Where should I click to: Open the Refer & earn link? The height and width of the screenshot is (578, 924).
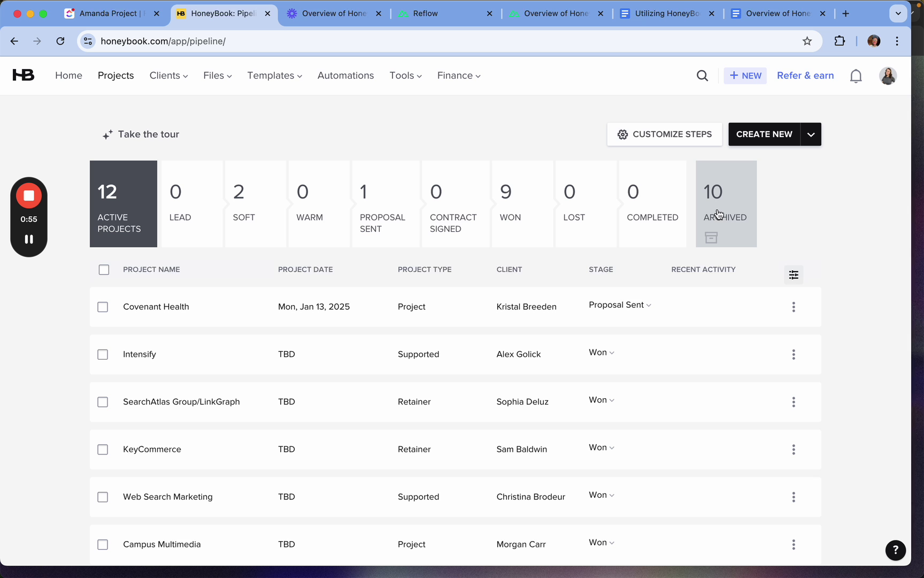tap(805, 76)
